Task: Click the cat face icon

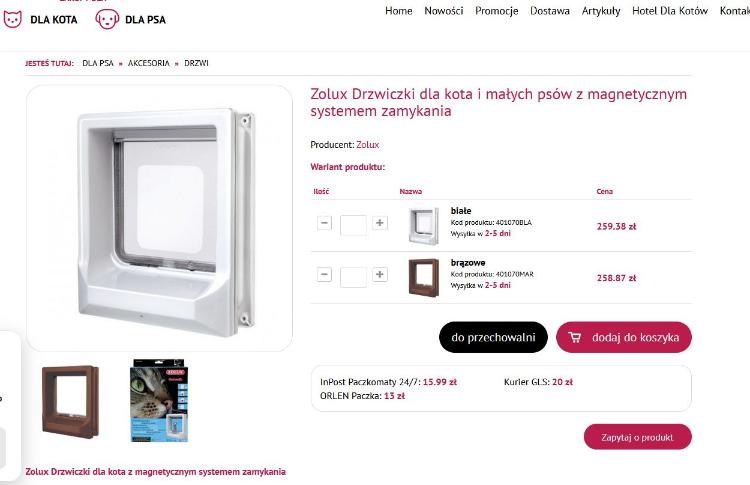Action: 13,19
